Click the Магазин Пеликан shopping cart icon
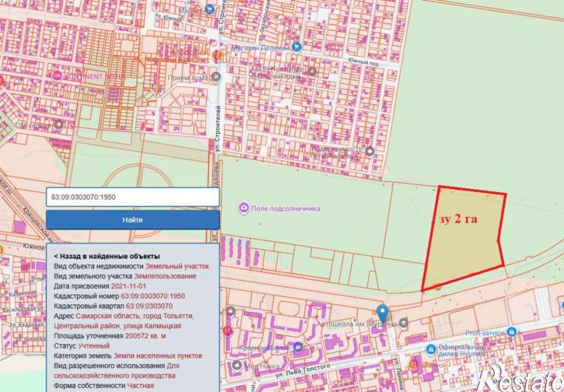 (x=296, y=47)
